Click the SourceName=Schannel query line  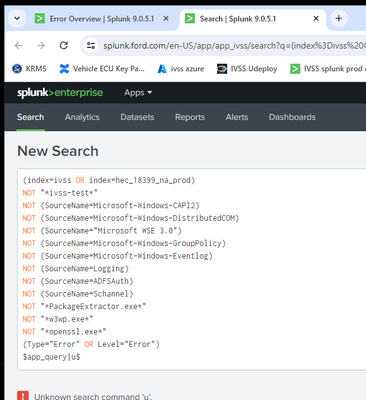point(78,294)
